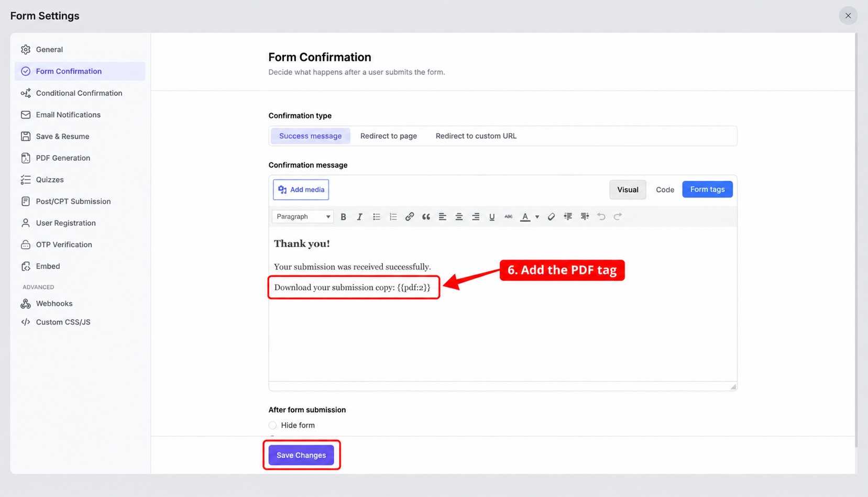Click the Form tags button

click(x=707, y=190)
